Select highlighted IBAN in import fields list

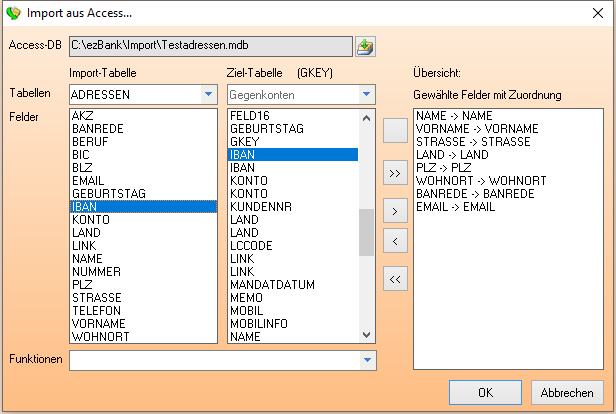[x=143, y=207]
